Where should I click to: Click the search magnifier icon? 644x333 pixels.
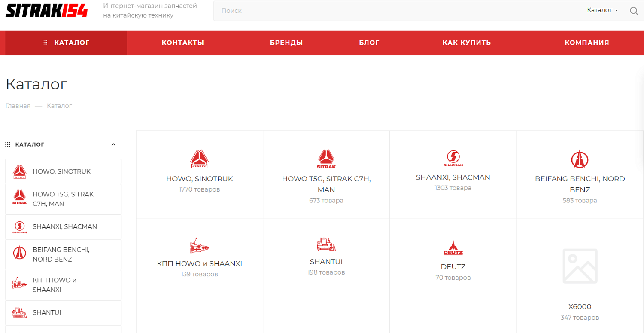[633, 11]
